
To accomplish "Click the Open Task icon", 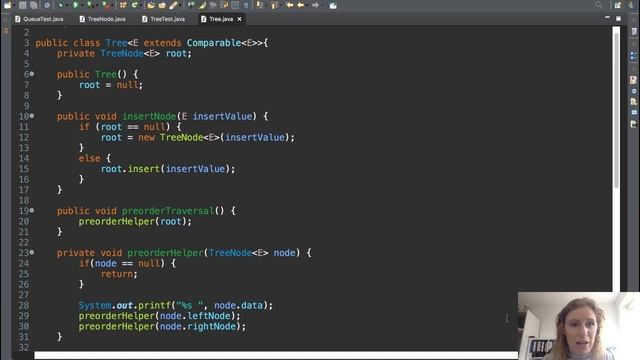I will pos(162,5).
